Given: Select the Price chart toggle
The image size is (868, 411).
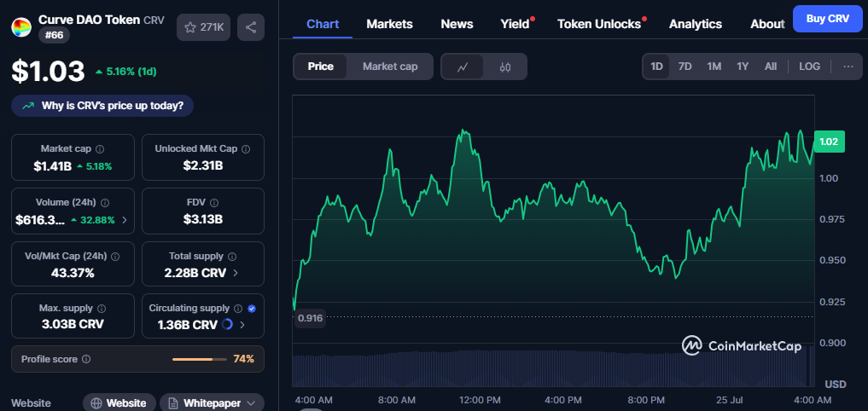Looking at the screenshot, I should 321,67.
